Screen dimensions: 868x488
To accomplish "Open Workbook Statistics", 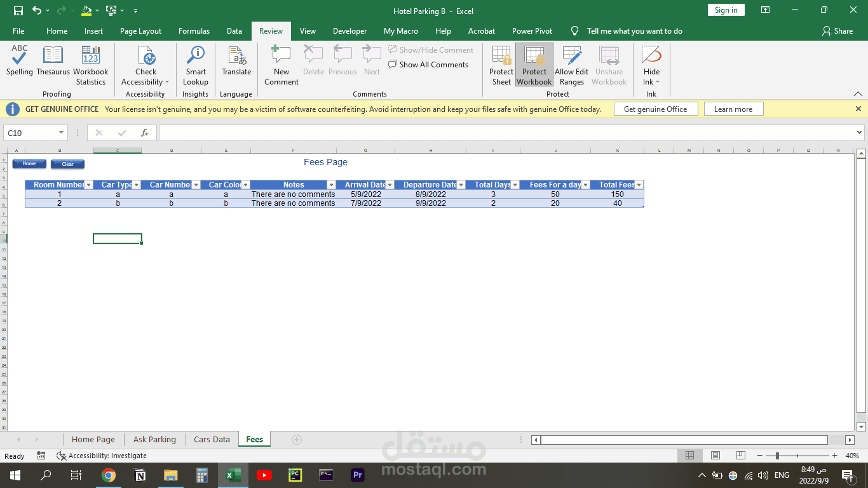I will pos(91,65).
